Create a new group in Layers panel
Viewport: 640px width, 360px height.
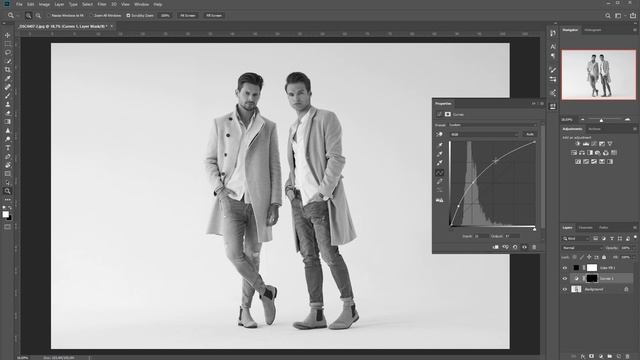(x=610, y=356)
